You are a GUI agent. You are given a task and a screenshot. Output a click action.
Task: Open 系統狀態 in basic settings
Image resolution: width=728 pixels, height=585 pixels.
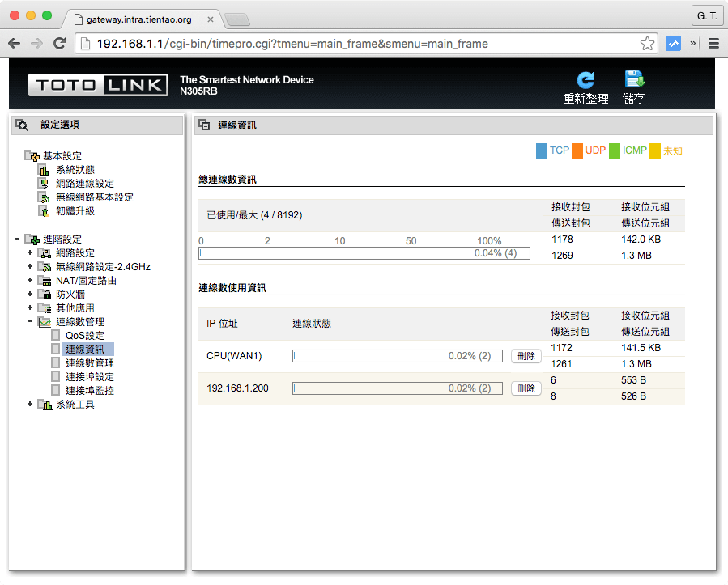coord(75,170)
